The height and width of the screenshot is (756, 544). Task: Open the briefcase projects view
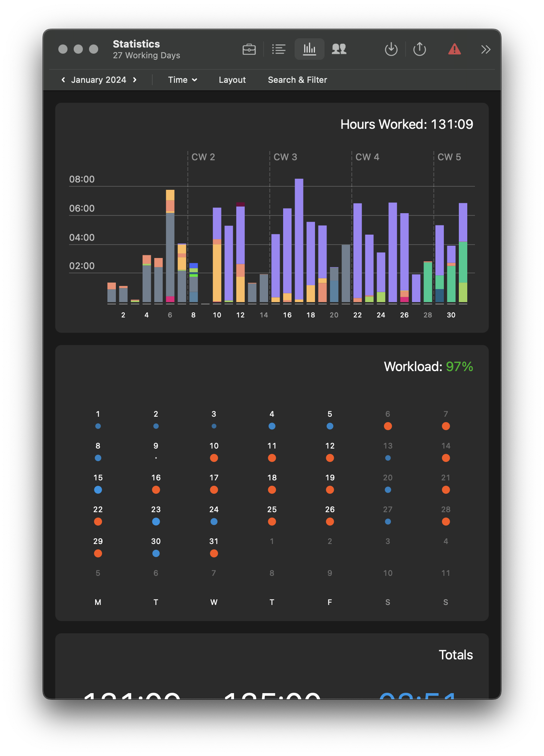(x=249, y=49)
